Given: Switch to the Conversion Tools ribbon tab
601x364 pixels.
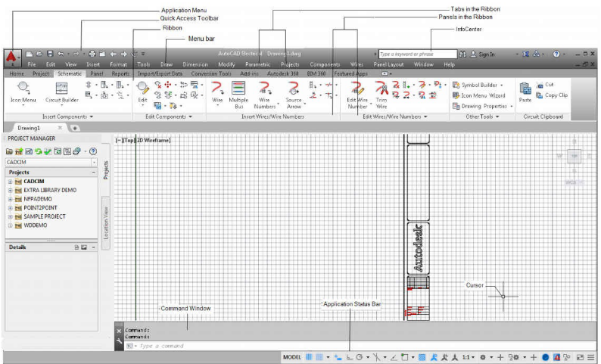Looking at the screenshot, I should click(211, 73).
